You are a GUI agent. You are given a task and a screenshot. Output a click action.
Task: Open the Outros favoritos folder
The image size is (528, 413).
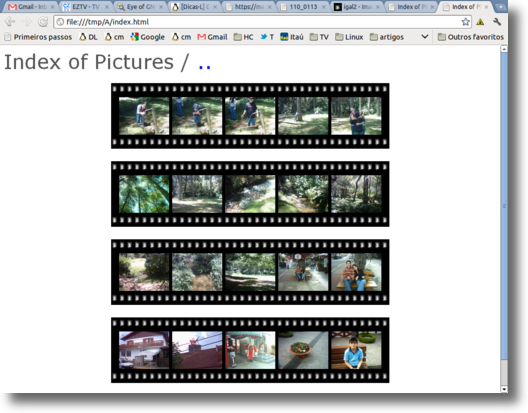point(471,37)
